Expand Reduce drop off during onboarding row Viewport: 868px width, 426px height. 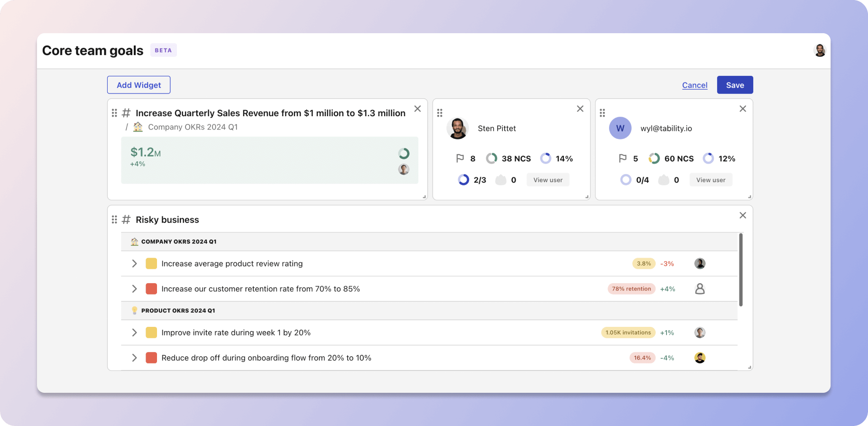(x=134, y=358)
